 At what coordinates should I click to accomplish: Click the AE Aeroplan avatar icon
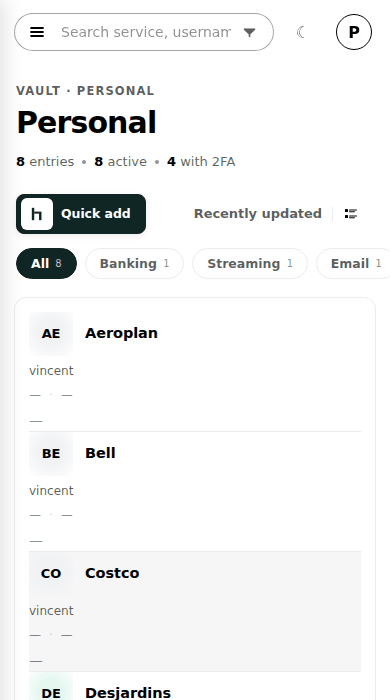pos(51,333)
